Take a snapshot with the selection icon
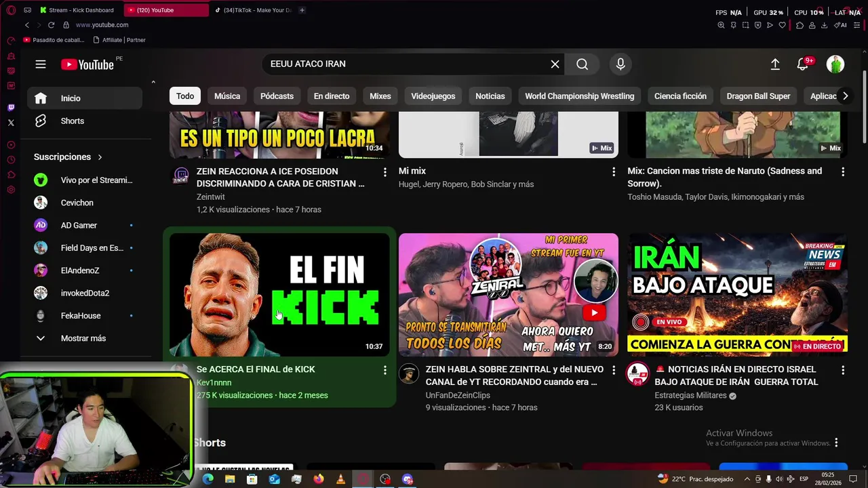 (745, 25)
